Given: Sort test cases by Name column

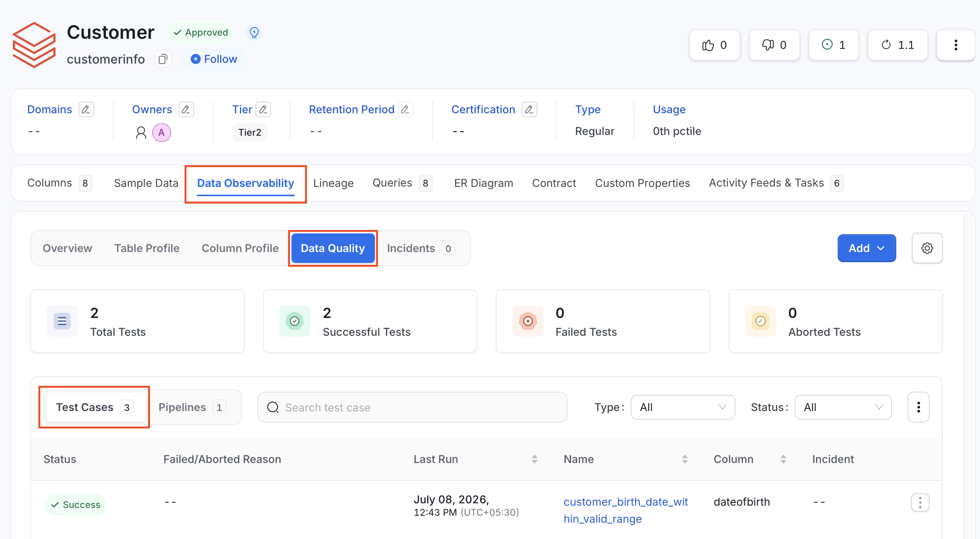Looking at the screenshot, I should click(685, 459).
